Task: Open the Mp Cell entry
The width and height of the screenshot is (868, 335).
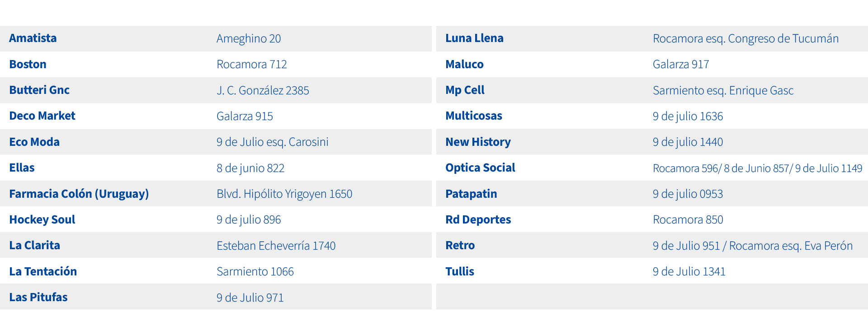Action: pos(465,90)
